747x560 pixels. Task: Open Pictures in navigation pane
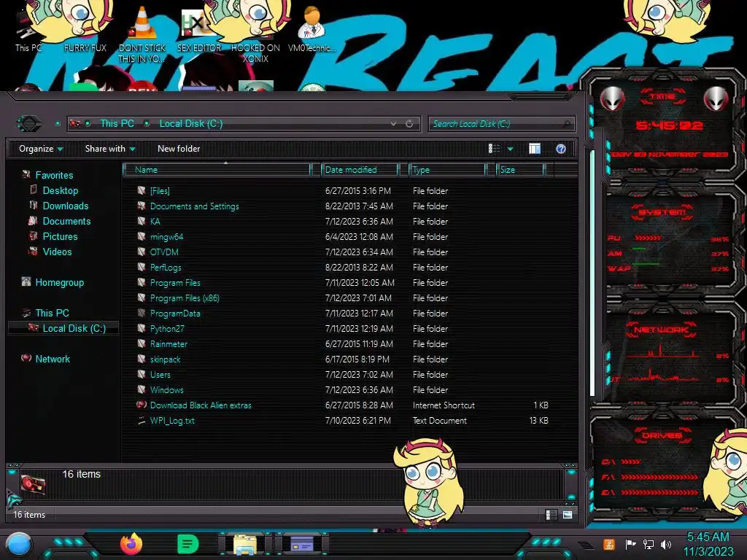pyautogui.click(x=60, y=236)
